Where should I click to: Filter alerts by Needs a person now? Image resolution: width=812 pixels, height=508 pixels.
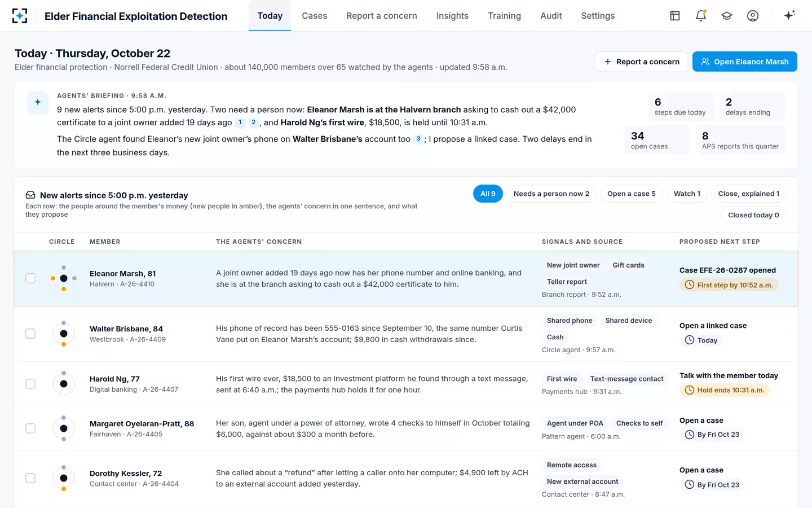pyautogui.click(x=551, y=194)
